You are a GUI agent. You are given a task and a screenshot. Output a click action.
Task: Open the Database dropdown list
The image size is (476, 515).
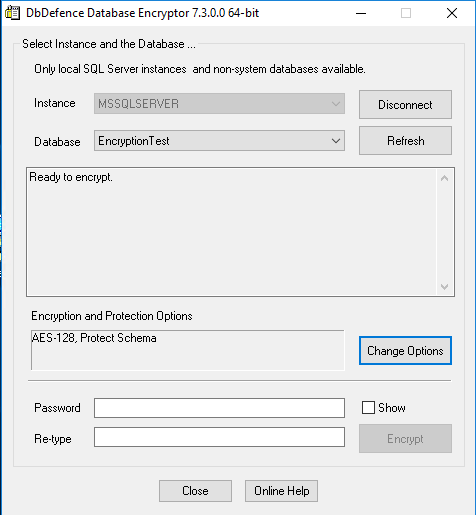coord(336,141)
